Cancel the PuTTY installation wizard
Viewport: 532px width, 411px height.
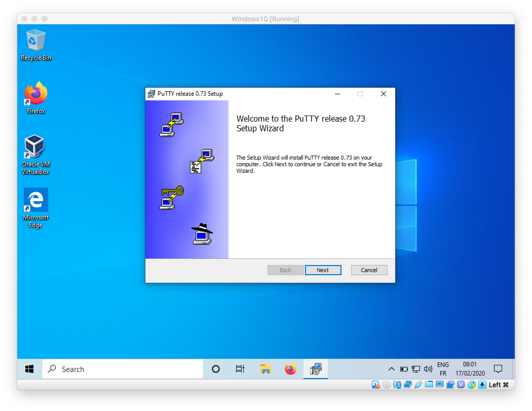pos(369,269)
